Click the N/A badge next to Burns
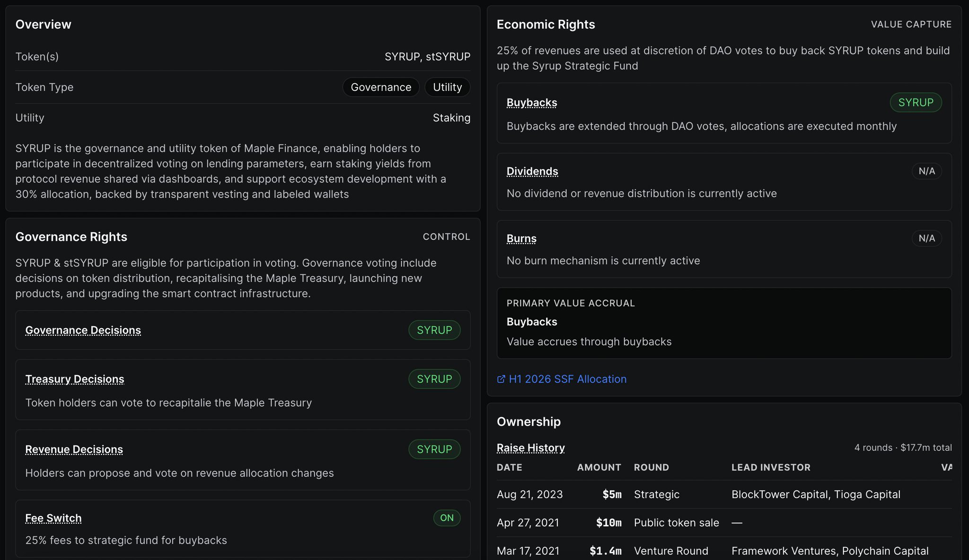This screenshot has width=969, height=560. point(926,238)
